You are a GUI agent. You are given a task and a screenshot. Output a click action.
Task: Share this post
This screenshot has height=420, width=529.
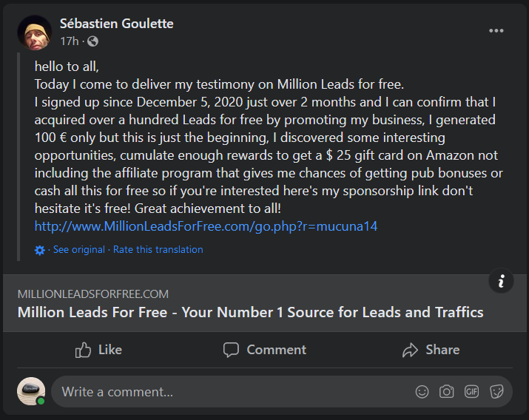click(x=430, y=350)
